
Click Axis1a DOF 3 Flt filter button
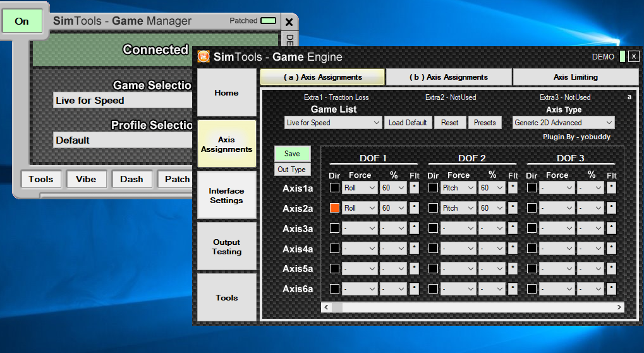611,188
